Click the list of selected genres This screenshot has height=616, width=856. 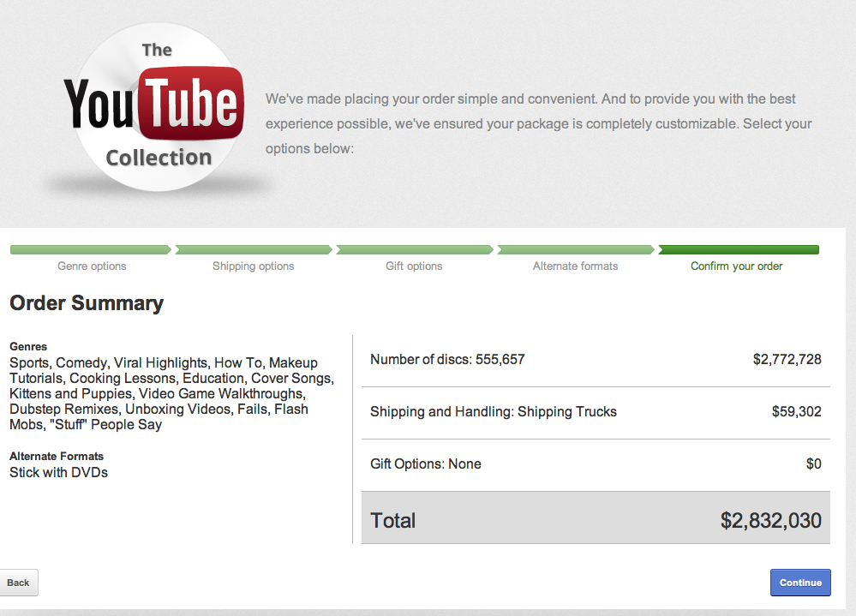tap(172, 393)
